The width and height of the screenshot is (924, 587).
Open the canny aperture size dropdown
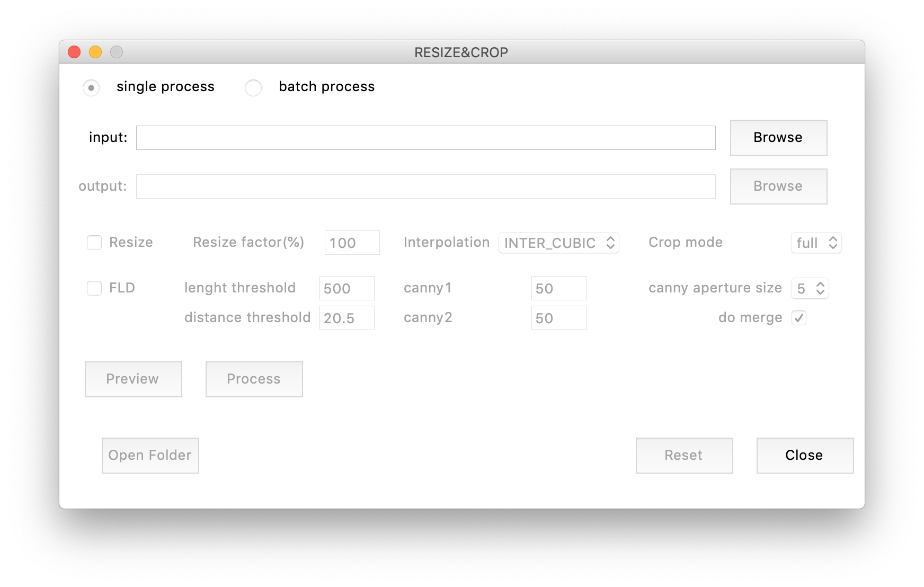810,289
